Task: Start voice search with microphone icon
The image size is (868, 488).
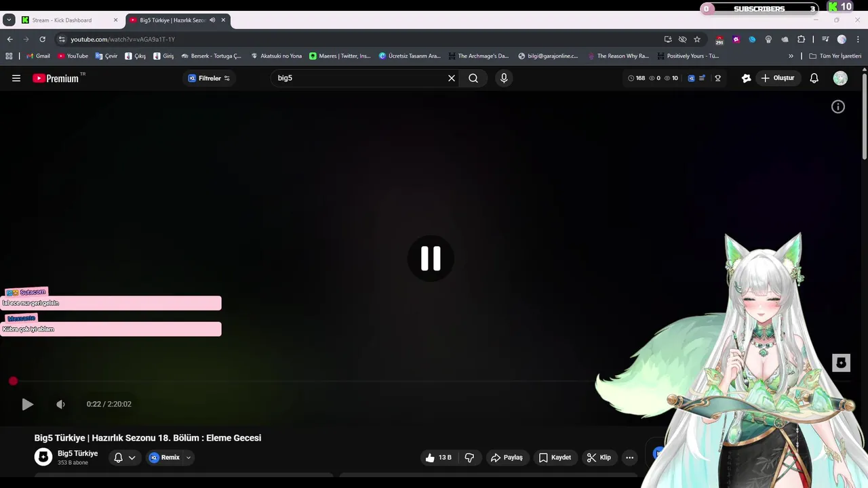Action: (x=504, y=78)
